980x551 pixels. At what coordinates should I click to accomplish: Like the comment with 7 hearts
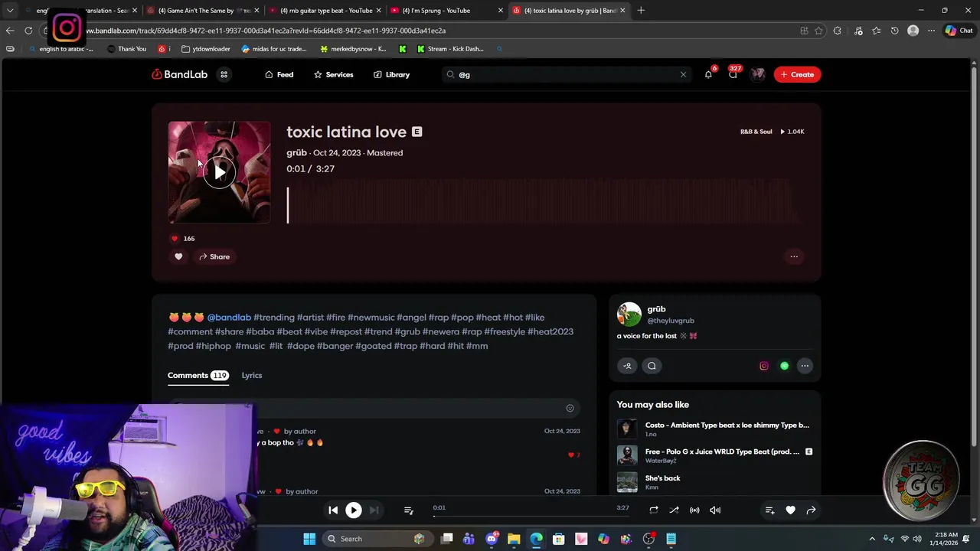(x=570, y=455)
